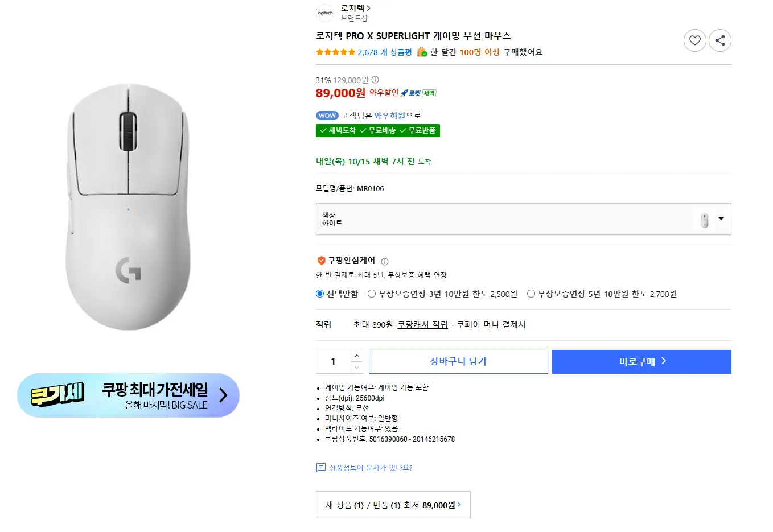This screenshot has height=532, width=773.
Task: Open the 쿠팡 최대 가전세일 banner
Action: tap(128, 395)
